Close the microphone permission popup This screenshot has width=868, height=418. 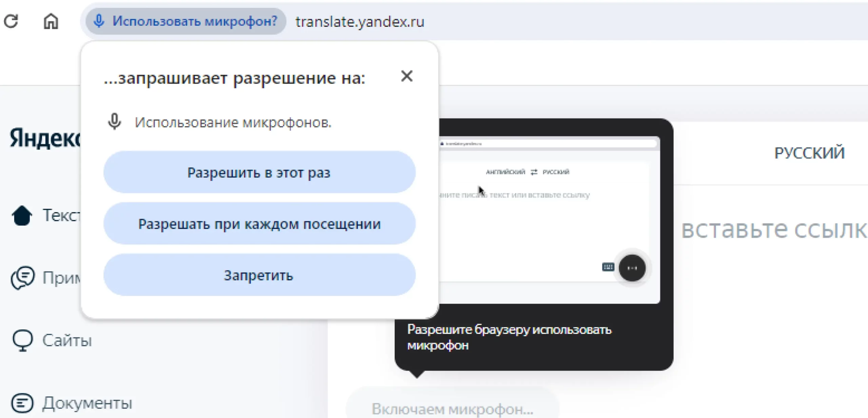[407, 76]
